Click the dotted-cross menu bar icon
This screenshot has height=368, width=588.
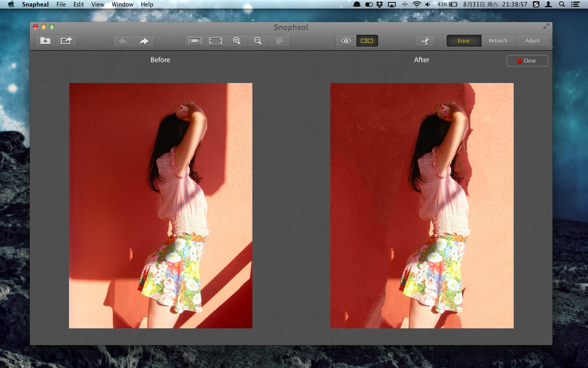(405, 4)
